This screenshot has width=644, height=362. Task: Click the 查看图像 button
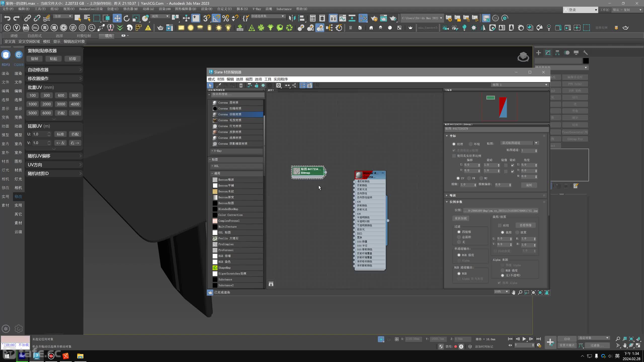[x=526, y=225]
